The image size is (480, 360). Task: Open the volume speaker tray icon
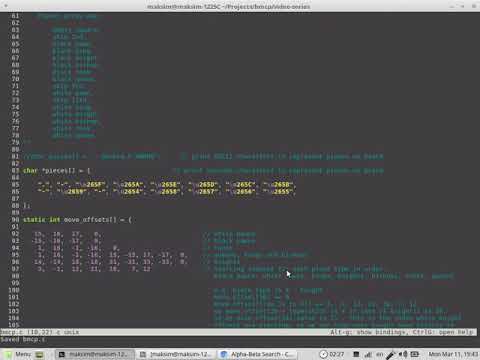tap(403, 354)
